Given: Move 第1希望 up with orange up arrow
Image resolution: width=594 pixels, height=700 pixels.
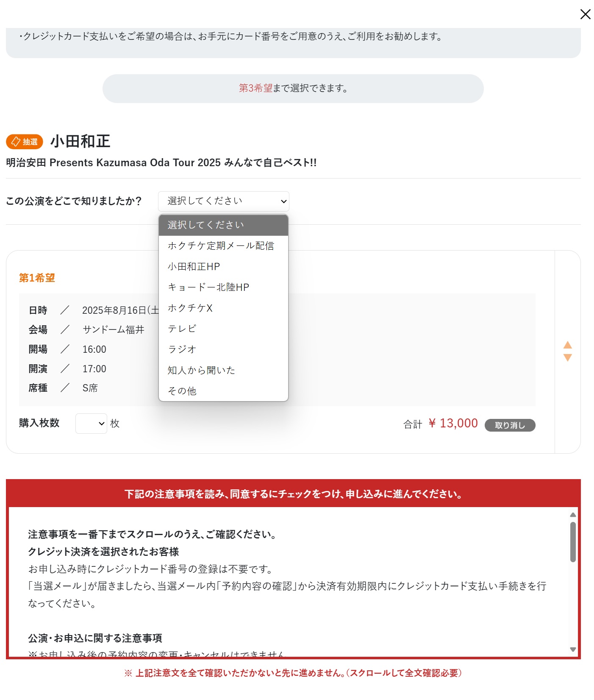Looking at the screenshot, I should 568,345.
